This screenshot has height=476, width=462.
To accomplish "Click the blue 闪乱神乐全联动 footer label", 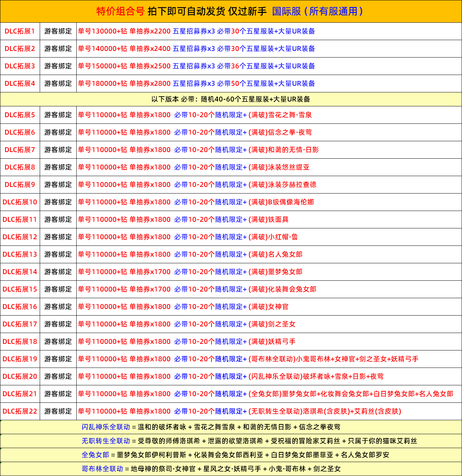I will pos(106,427).
